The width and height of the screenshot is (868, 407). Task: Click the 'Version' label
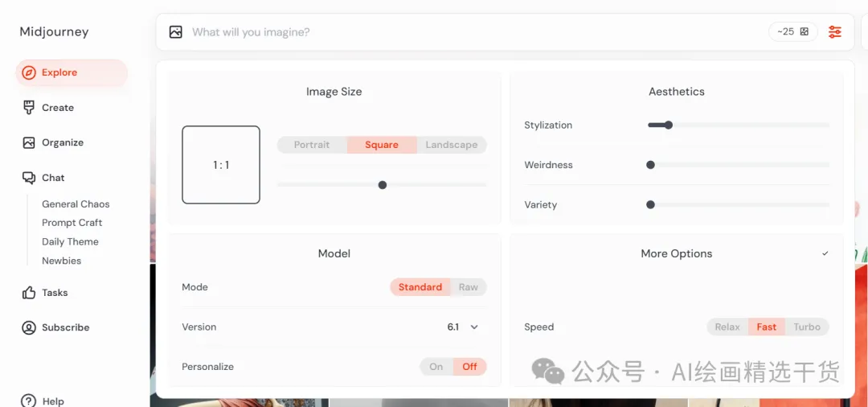(x=199, y=327)
